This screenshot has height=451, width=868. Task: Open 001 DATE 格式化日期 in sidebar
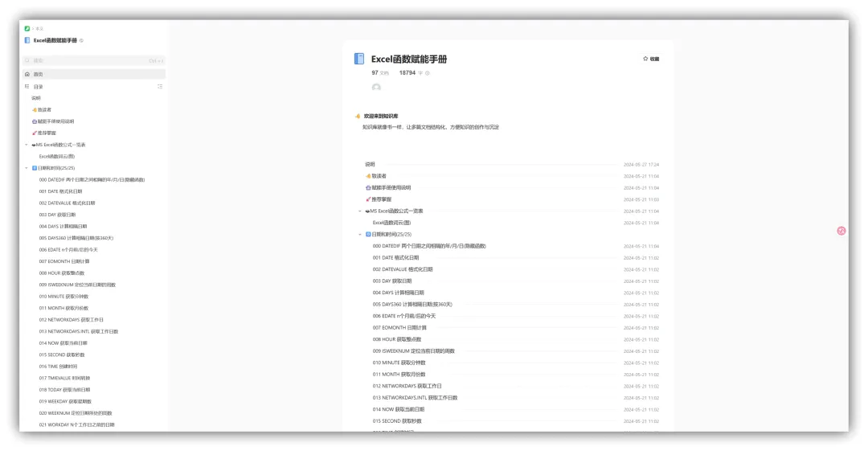pos(60,191)
